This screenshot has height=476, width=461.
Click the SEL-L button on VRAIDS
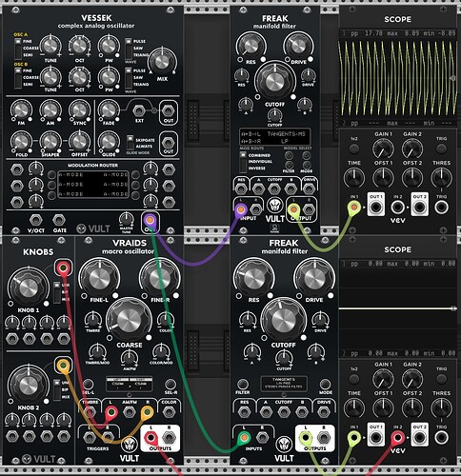pos(88,385)
